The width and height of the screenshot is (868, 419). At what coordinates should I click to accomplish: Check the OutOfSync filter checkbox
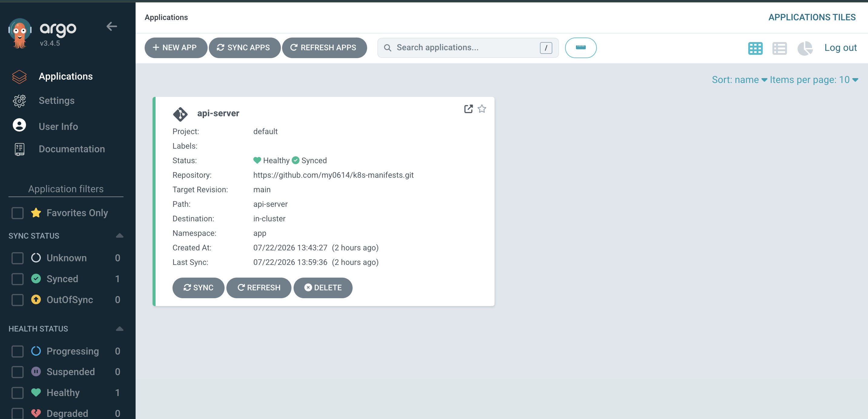(18, 300)
